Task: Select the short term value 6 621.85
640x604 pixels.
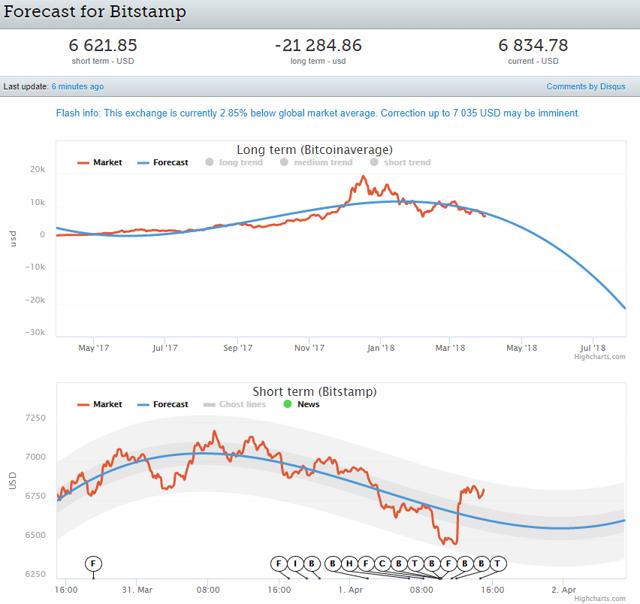Action: [x=103, y=45]
